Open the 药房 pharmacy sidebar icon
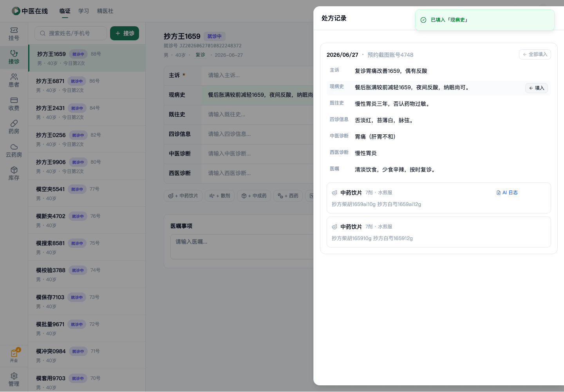This screenshot has width=564, height=392. point(14,127)
